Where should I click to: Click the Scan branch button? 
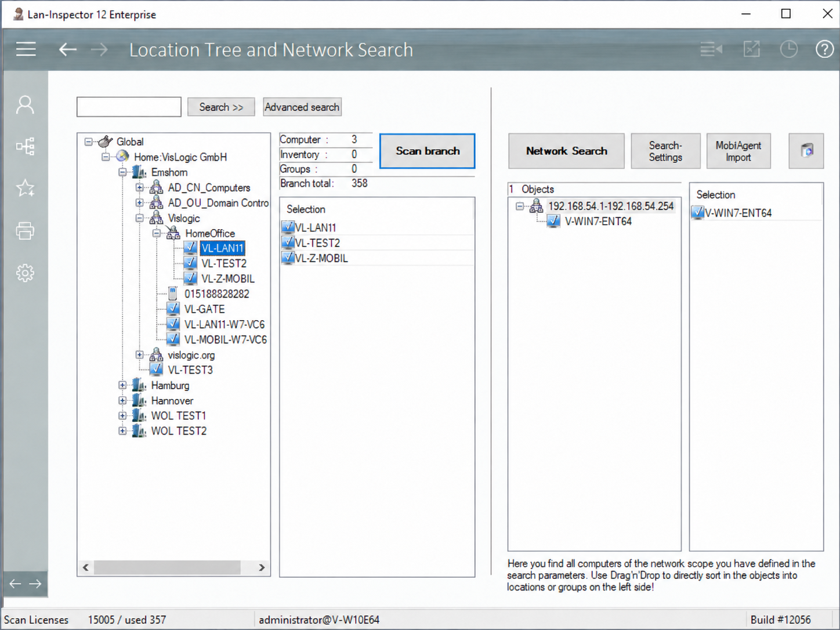click(x=428, y=151)
